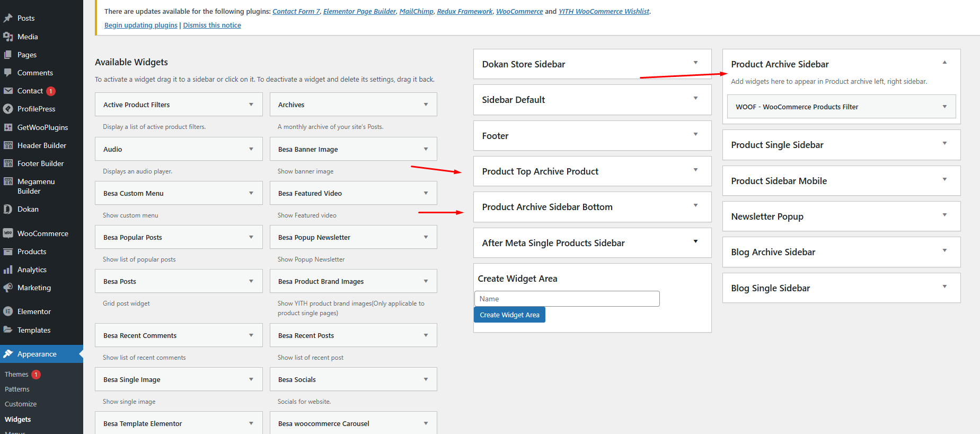Click the Marketing megaphone icon

coord(8,288)
